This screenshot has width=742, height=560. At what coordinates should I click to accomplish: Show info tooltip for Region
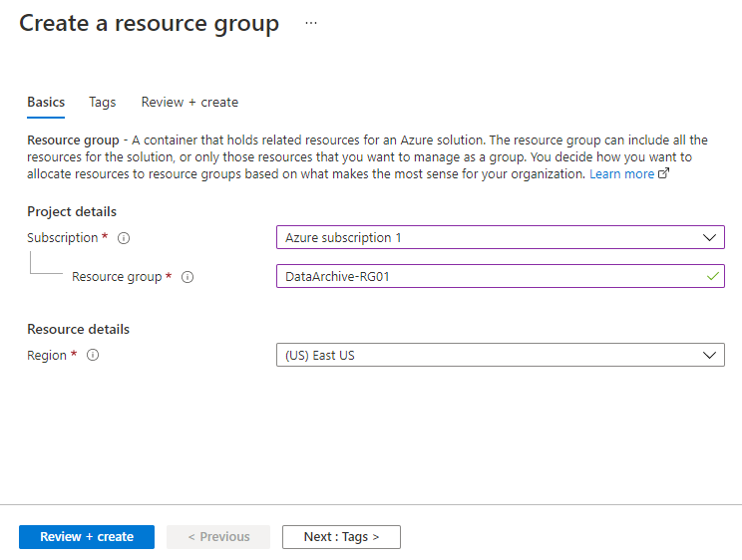tap(93, 355)
